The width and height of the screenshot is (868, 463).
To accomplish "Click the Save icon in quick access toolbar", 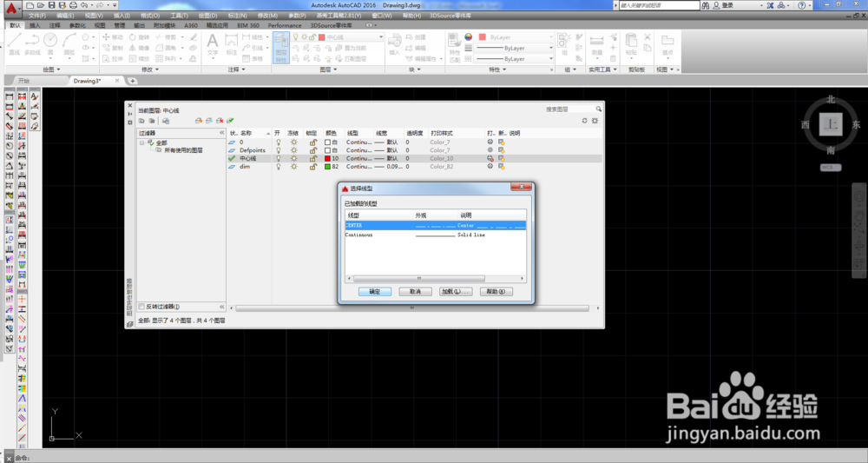I will (51, 5).
